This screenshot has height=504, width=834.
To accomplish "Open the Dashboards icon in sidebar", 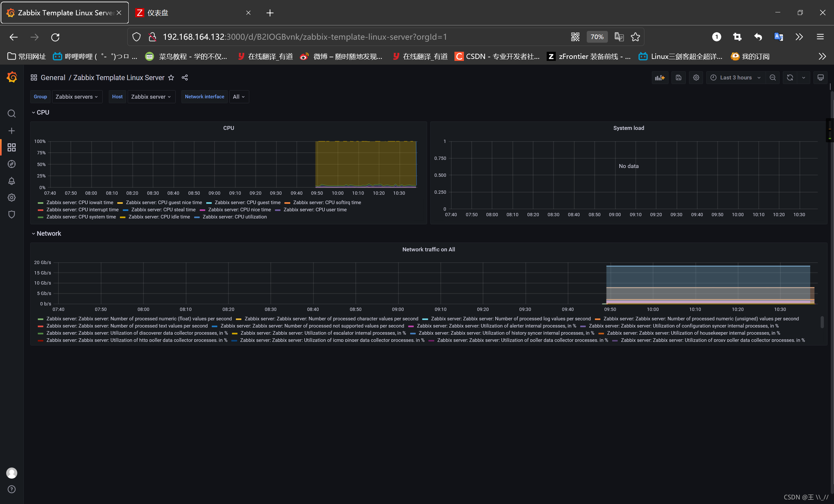I will [11, 147].
